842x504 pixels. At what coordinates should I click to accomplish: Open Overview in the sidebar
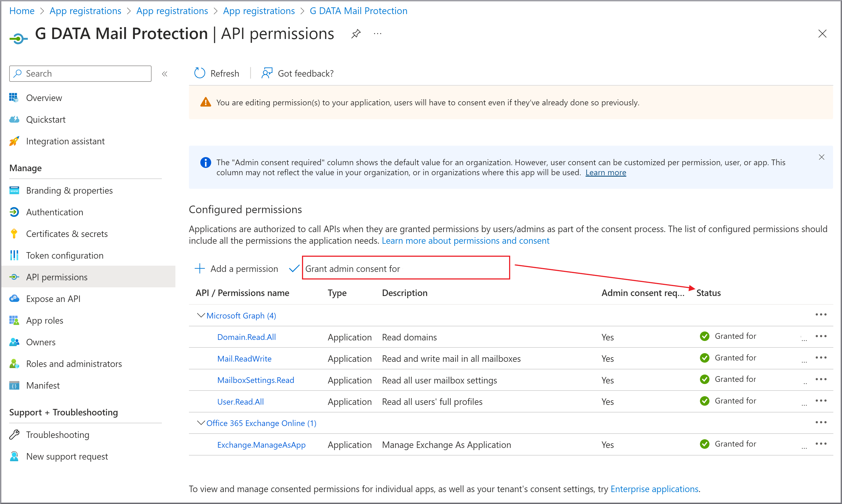[x=44, y=98]
